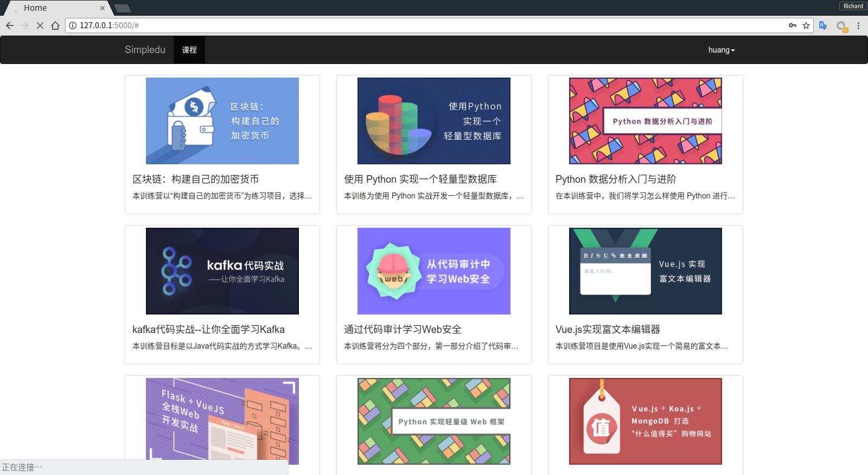868x475 pixels.
Task: Click description starting 本训练为使用 Python 实战开发
Action: coord(434,196)
